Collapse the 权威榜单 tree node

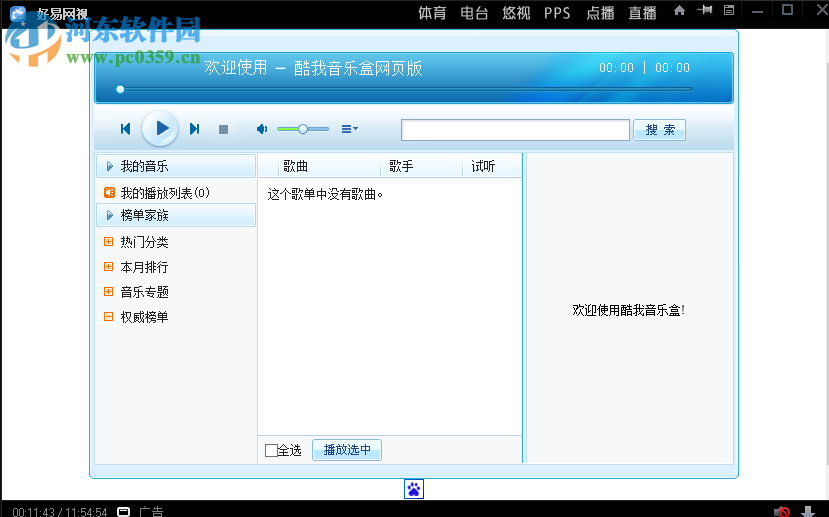tap(108, 317)
